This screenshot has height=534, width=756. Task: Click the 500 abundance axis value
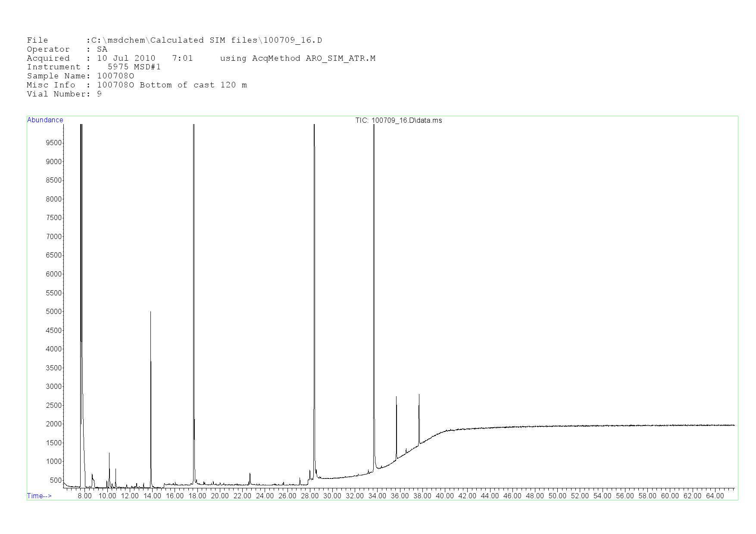tap(55, 481)
